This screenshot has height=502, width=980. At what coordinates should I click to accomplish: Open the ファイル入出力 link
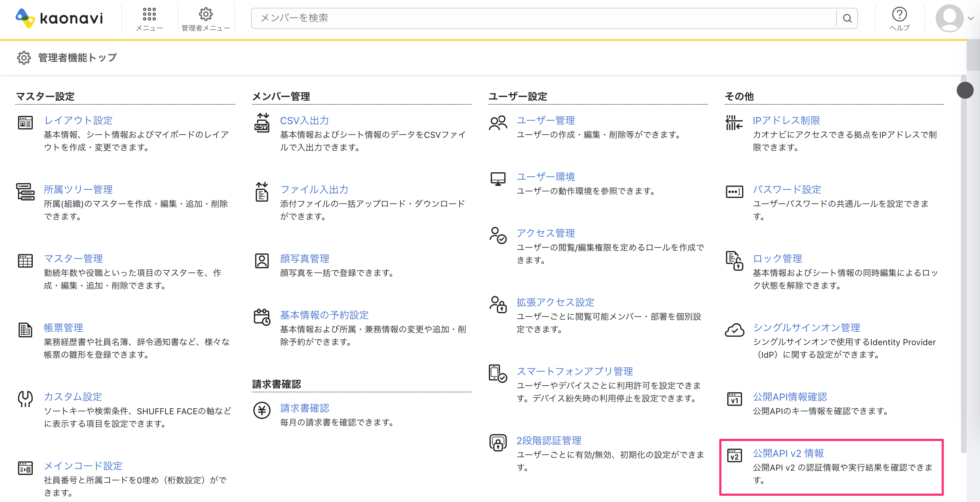[314, 189]
